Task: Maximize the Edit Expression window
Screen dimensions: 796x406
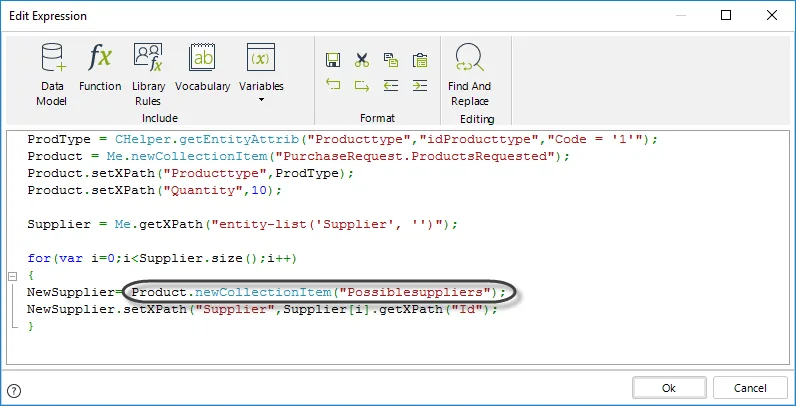Action: coord(726,16)
